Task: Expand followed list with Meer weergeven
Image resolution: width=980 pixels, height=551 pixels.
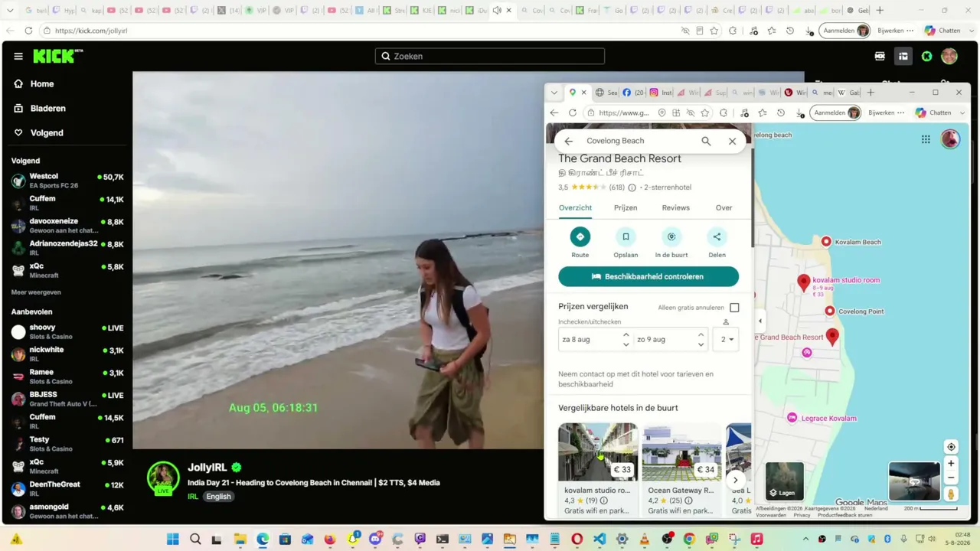Action: tap(36, 292)
